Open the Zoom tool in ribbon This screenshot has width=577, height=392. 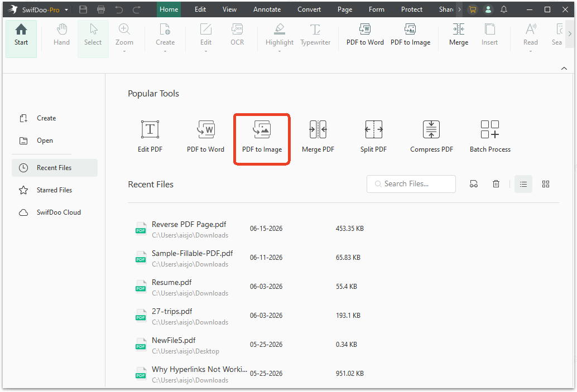coord(124,34)
